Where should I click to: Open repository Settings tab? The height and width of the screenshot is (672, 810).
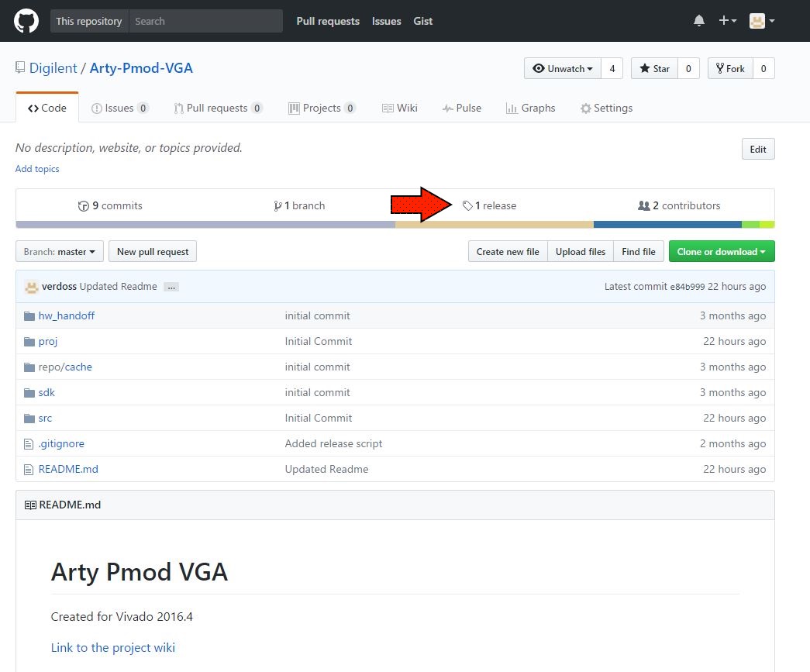606,108
